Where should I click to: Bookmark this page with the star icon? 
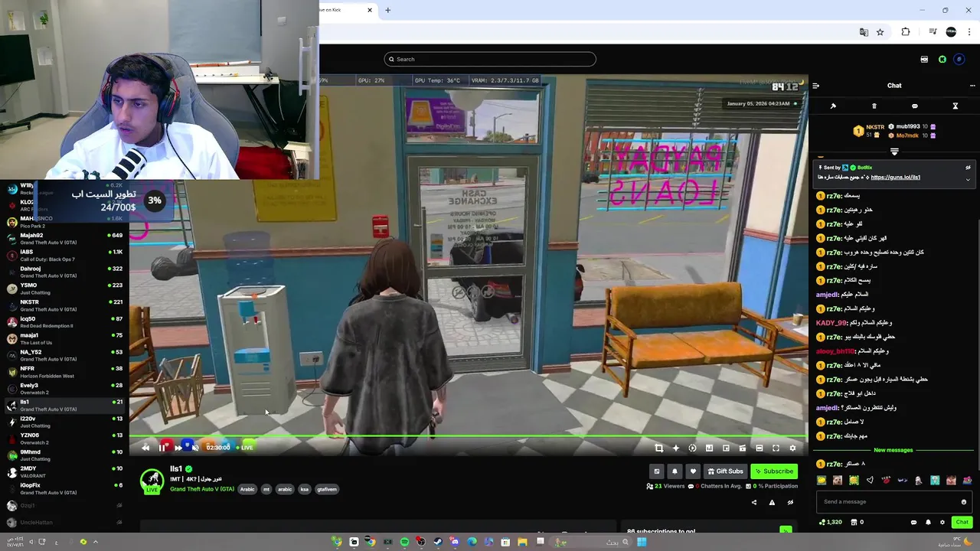click(880, 32)
